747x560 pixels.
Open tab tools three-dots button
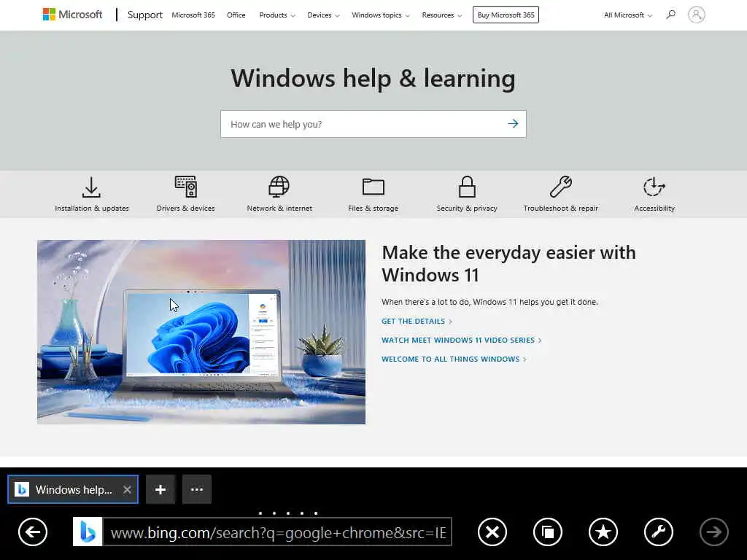pos(197,489)
